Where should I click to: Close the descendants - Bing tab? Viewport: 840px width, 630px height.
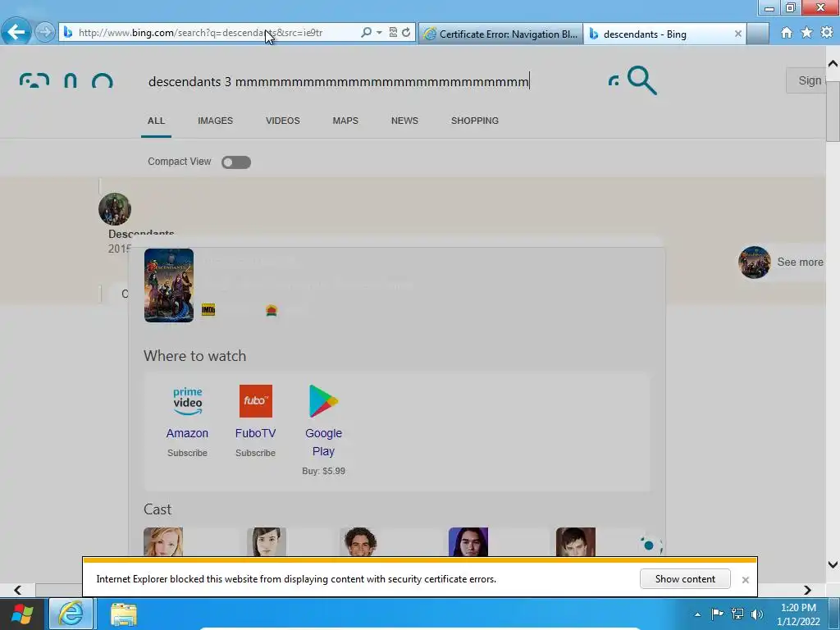(737, 34)
